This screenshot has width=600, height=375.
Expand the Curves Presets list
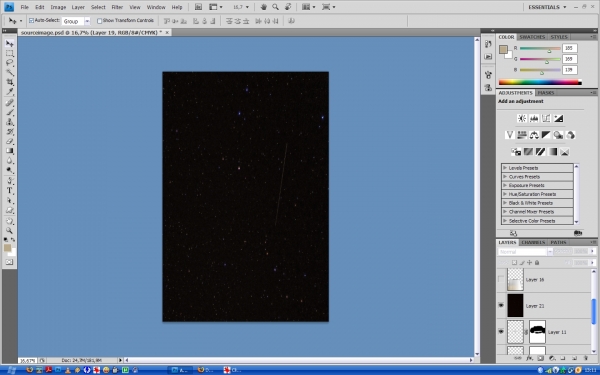[x=537, y=177]
